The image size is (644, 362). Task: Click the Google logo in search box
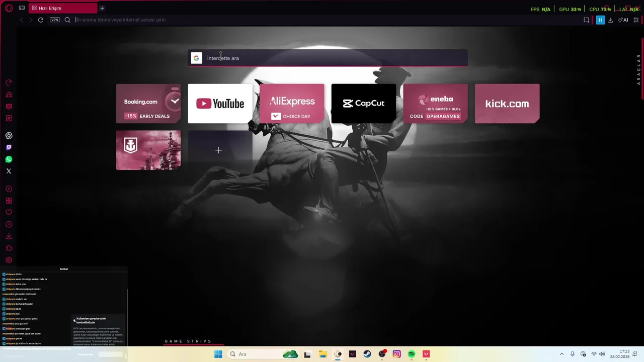[x=196, y=58]
